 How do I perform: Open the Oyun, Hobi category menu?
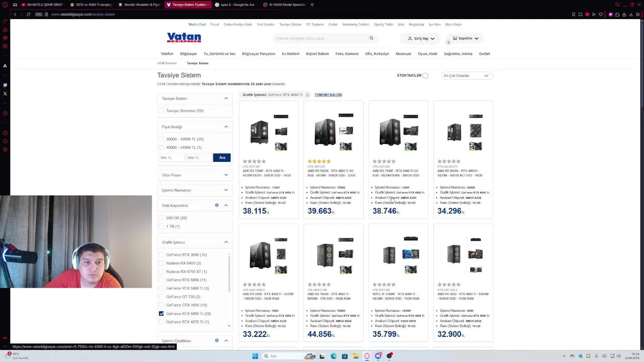[428, 54]
